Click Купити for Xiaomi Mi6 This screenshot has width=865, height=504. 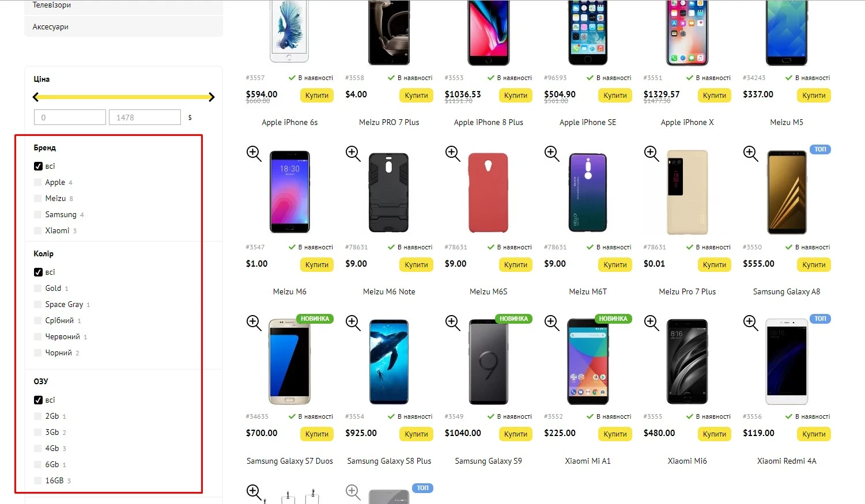tap(714, 434)
